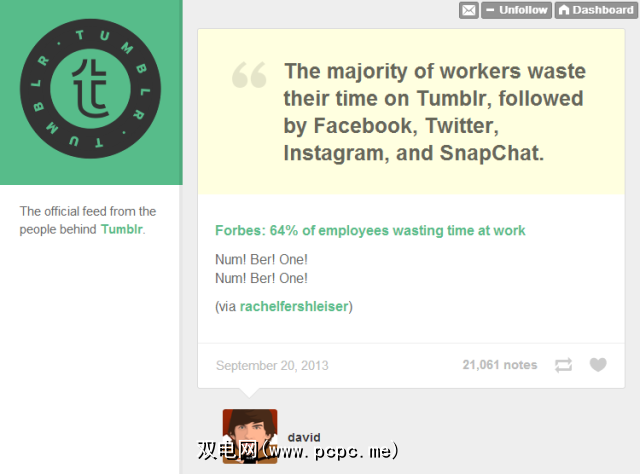Click the second "Num! Ber! One!" line
The width and height of the screenshot is (640, 474).
(x=261, y=278)
